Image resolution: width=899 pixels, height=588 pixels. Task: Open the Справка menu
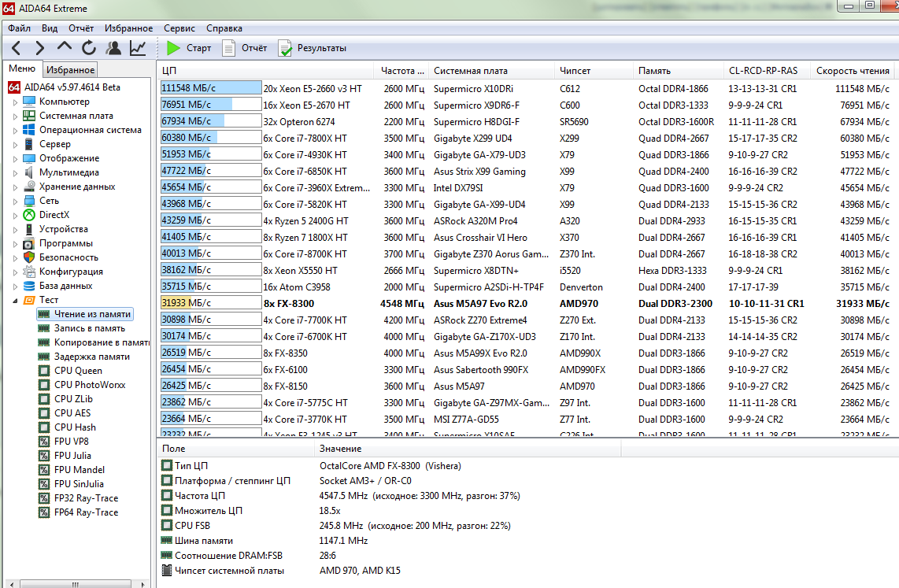[x=224, y=28]
